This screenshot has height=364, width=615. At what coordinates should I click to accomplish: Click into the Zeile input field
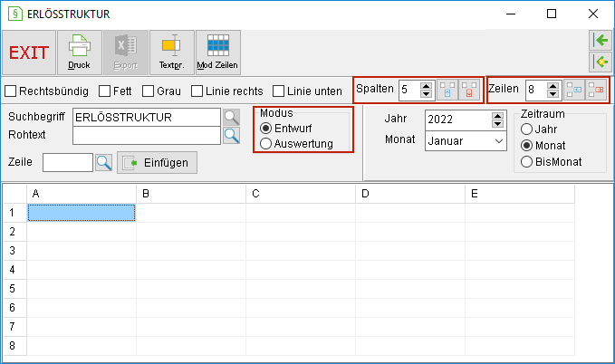coord(68,162)
